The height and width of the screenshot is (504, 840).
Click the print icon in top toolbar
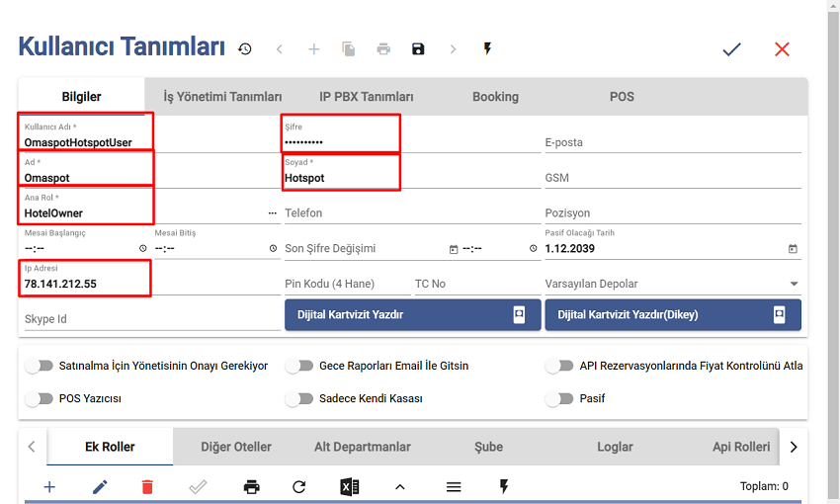point(383,48)
